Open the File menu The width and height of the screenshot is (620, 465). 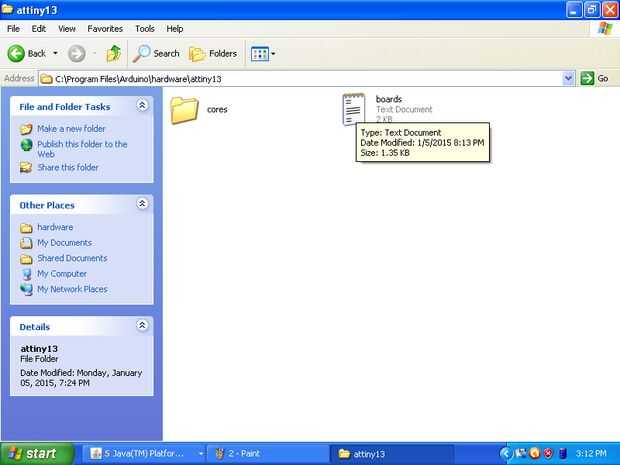pos(13,29)
